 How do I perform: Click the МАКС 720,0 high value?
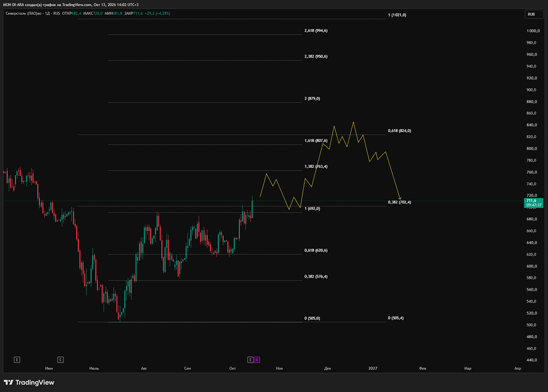[93, 13]
